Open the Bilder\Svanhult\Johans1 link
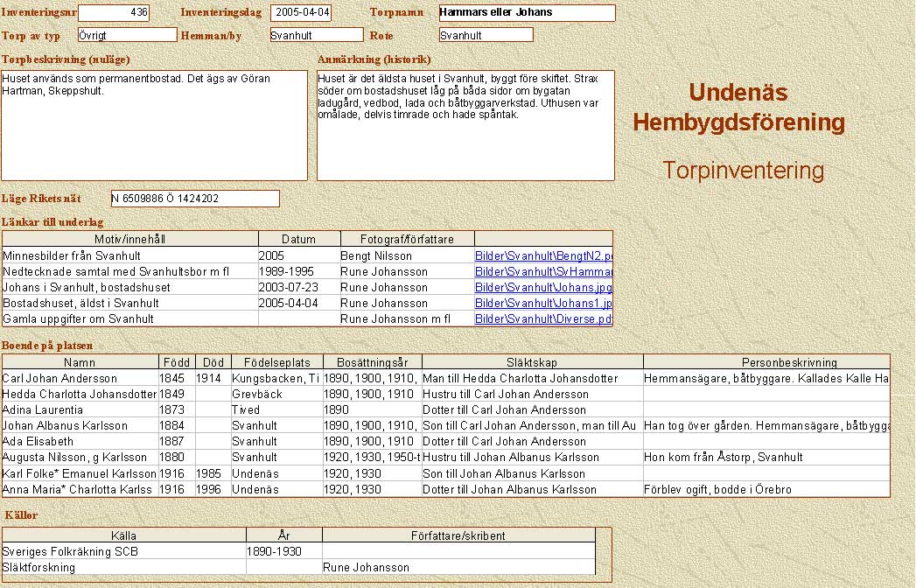Viewport: 916px width, 588px height. [x=542, y=304]
